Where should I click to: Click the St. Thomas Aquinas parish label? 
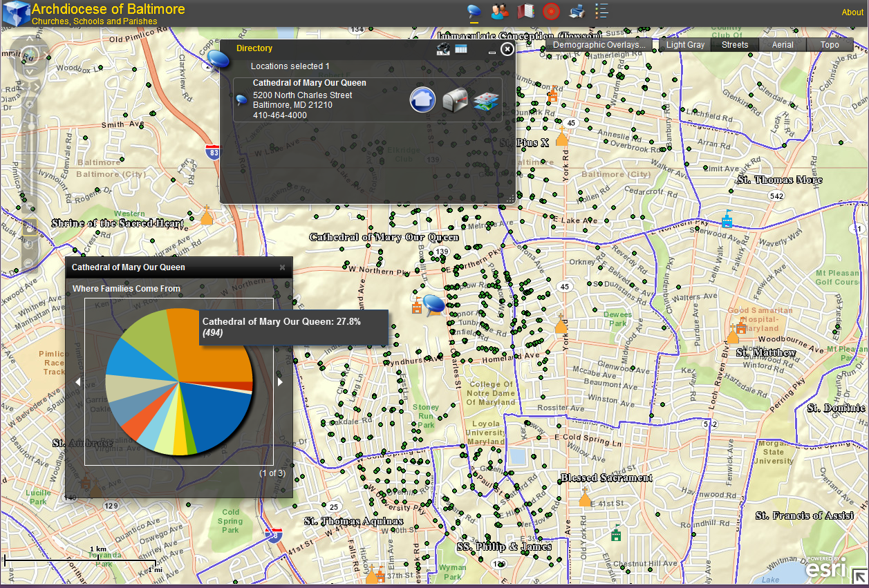[353, 521]
